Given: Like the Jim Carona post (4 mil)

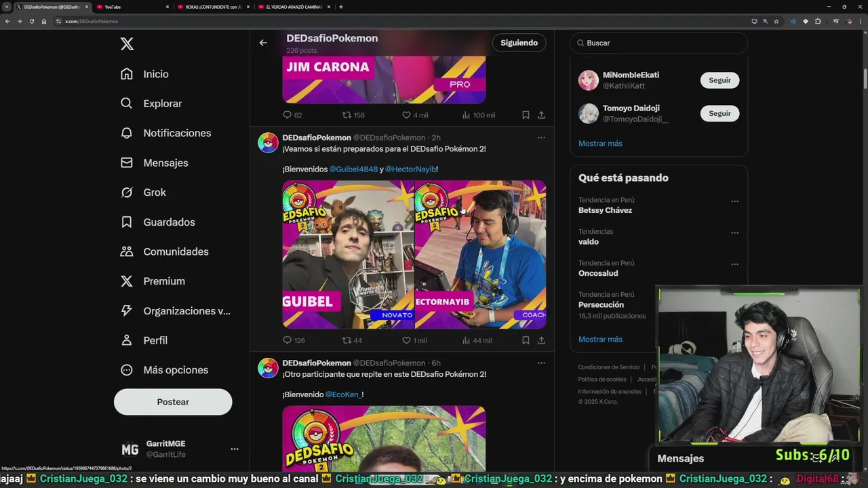Looking at the screenshot, I should tap(415, 115).
